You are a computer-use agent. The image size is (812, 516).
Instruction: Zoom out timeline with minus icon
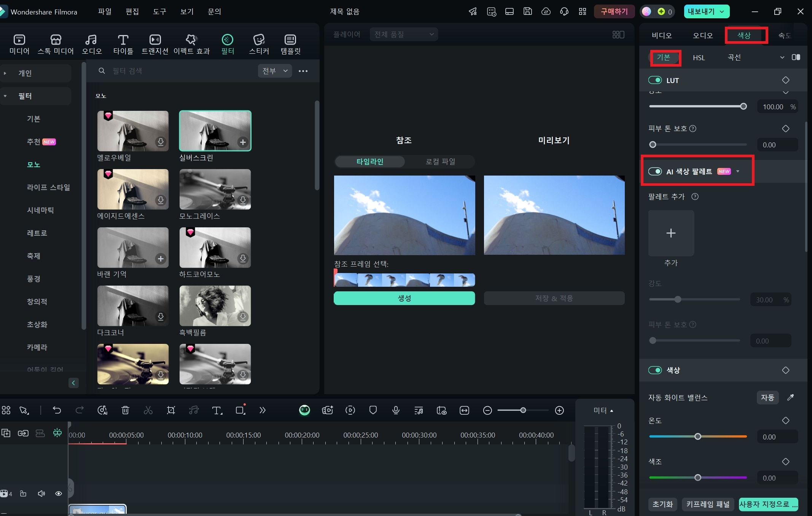pyautogui.click(x=487, y=410)
